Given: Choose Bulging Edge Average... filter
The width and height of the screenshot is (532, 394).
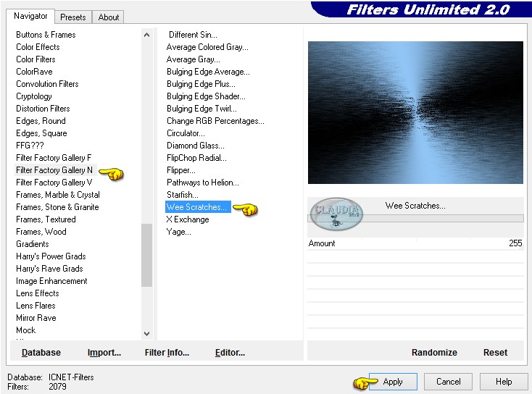Looking at the screenshot, I should (x=208, y=72).
